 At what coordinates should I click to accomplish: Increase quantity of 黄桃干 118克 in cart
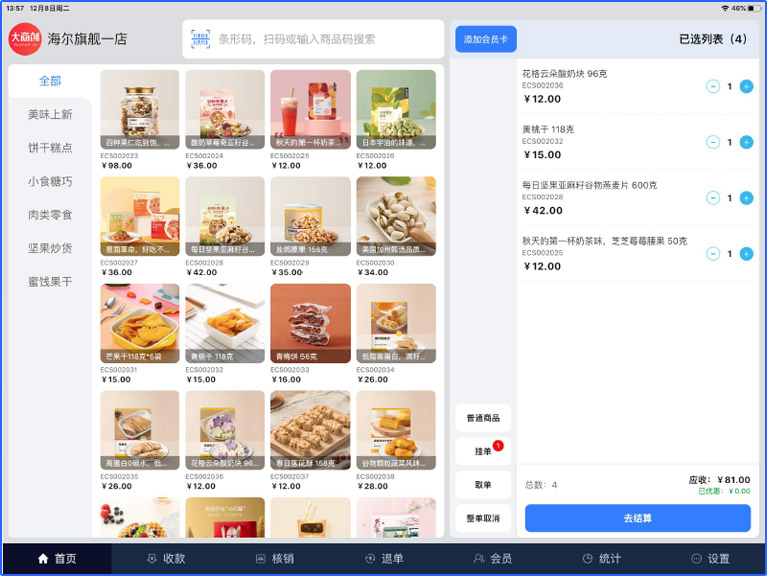pyautogui.click(x=746, y=142)
